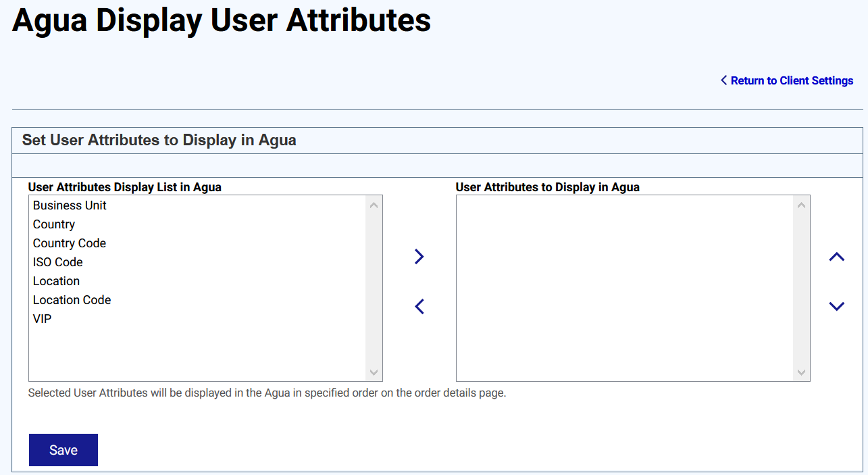The height and width of the screenshot is (475, 868).
Task: Select the Country attribute
Action: (x=54, y=224)
